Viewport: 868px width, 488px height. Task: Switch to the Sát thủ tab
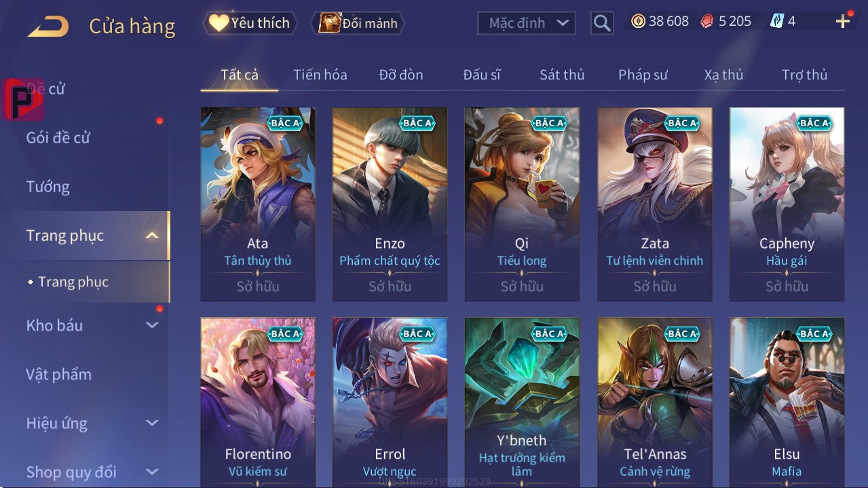pyautogui.click(x=562, y=75)
